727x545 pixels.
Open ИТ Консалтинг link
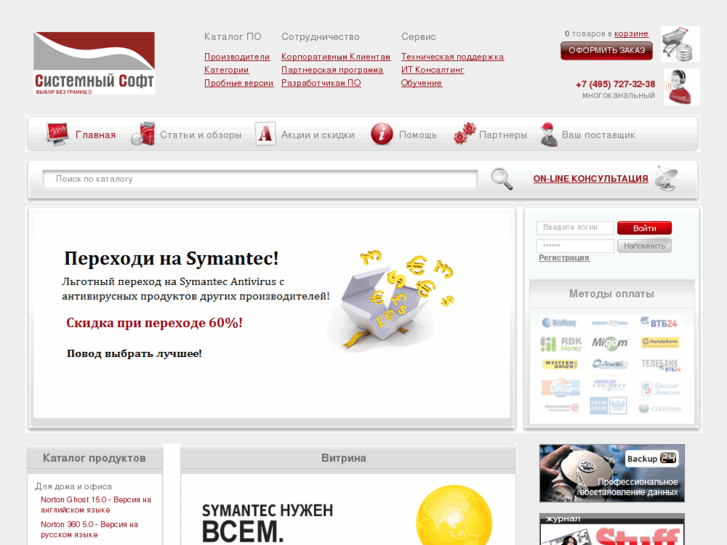click(x=432, y=70)
